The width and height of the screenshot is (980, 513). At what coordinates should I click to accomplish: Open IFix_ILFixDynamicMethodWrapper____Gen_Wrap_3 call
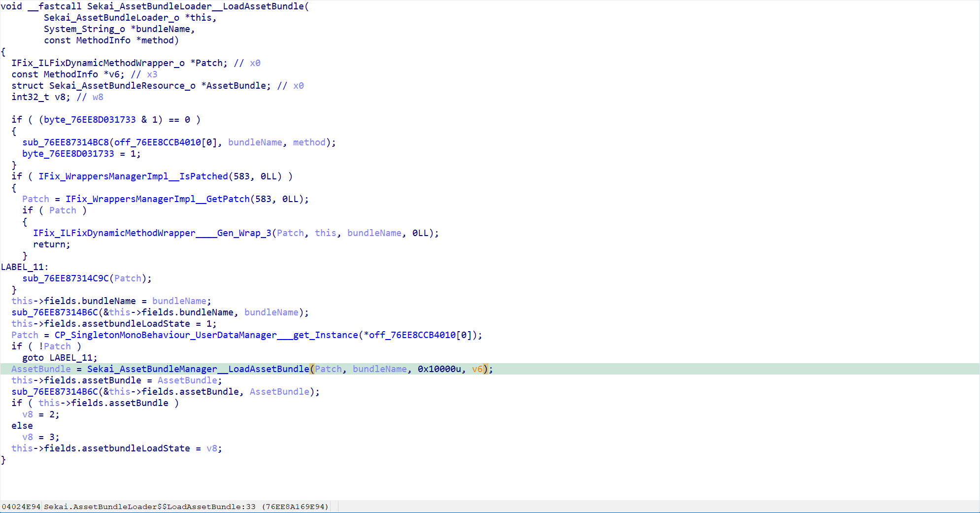(x=152, y=233)
